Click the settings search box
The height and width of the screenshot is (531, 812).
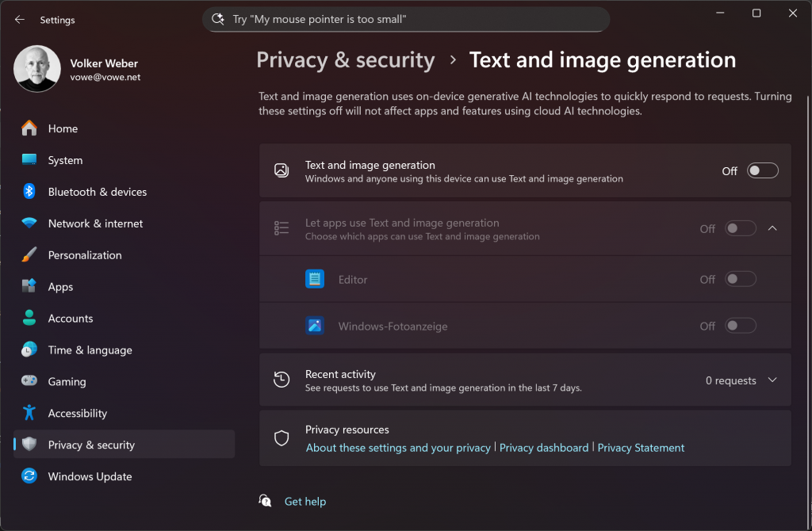click(x=406, y=19)
